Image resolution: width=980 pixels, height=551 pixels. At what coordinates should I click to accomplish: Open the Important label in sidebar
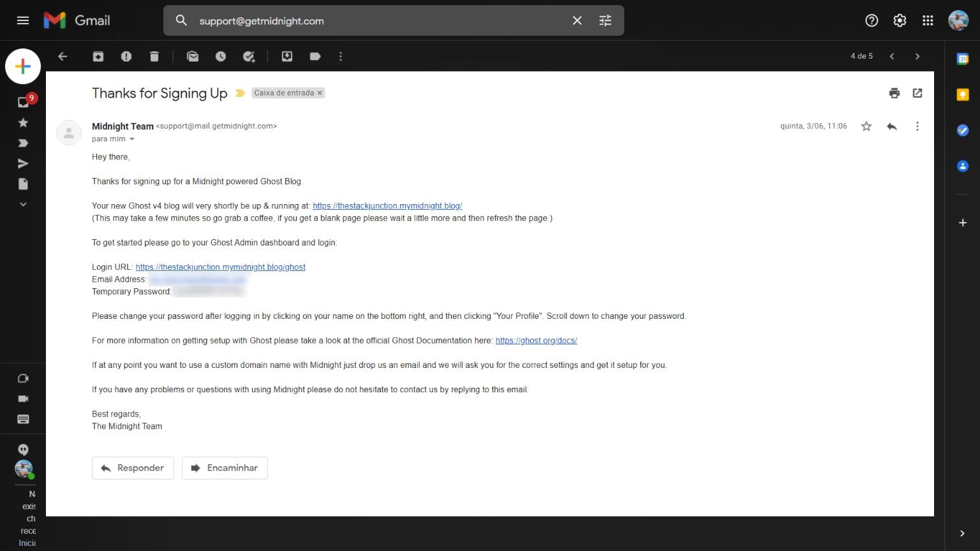tap(23, 143)
